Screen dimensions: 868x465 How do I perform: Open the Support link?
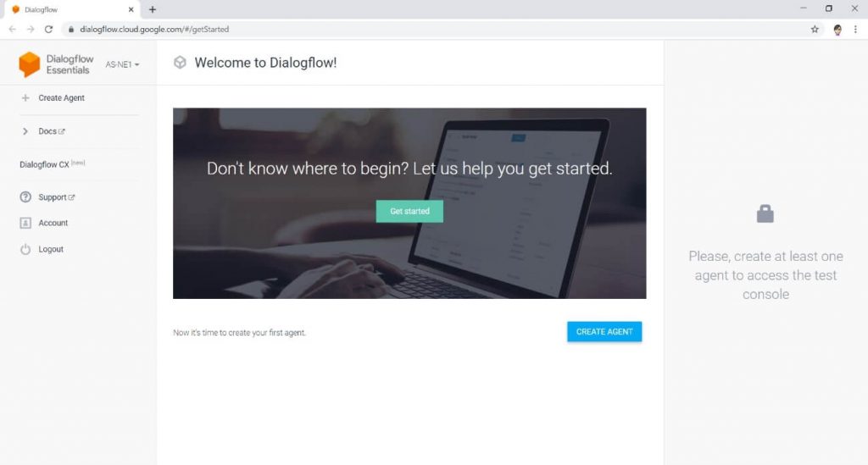[x=53, y=197]
